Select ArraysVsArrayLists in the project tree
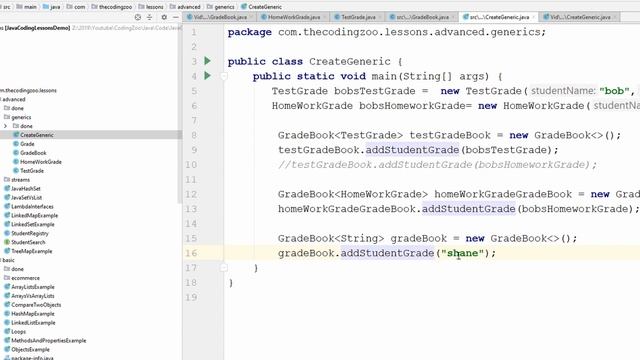Viewport: 640px width, 360px height. point(33,296)
